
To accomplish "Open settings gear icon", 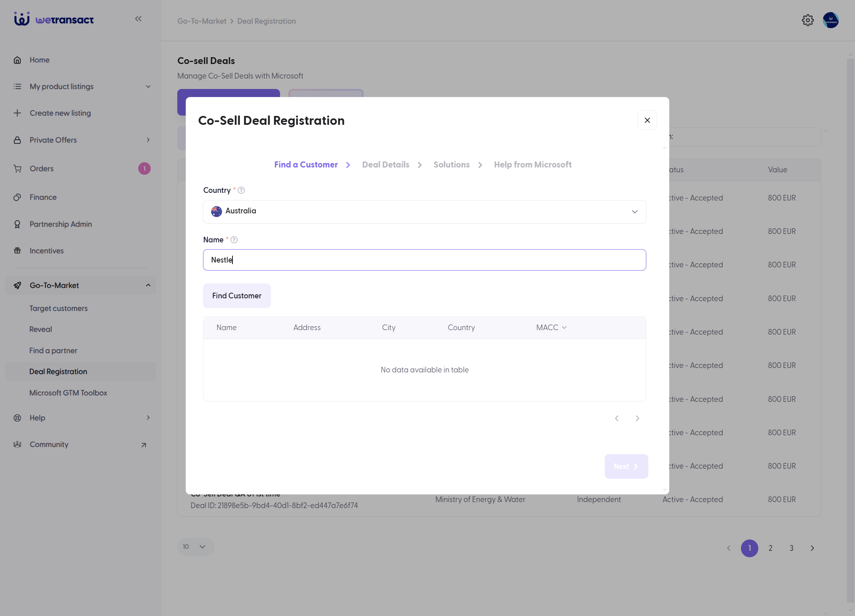I will (808, 20).
